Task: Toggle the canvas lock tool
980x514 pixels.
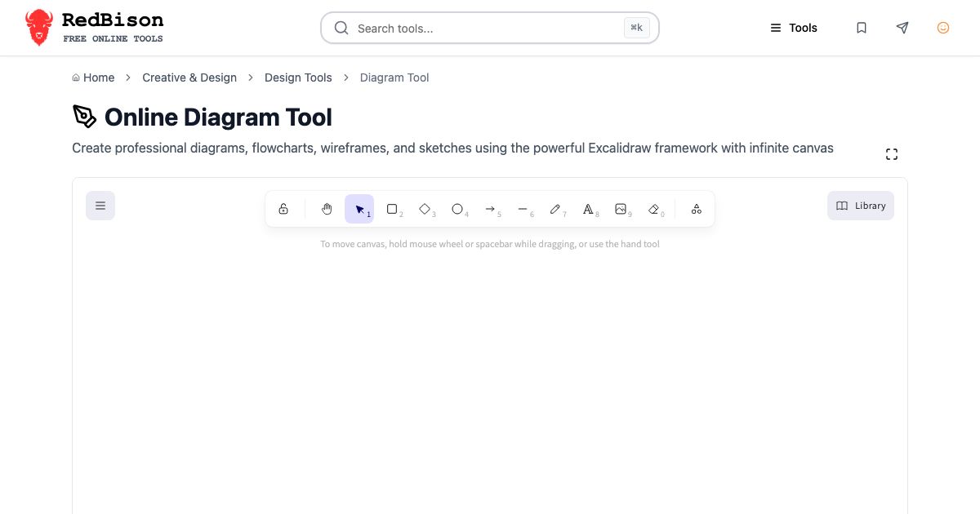Action: click(283, 209)
